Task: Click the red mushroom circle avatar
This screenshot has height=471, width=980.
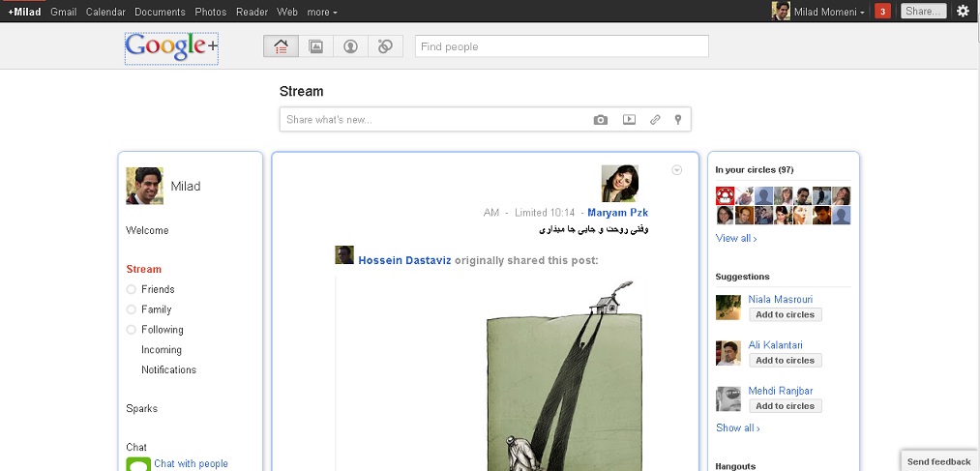Action: click(x=725, y=195)
